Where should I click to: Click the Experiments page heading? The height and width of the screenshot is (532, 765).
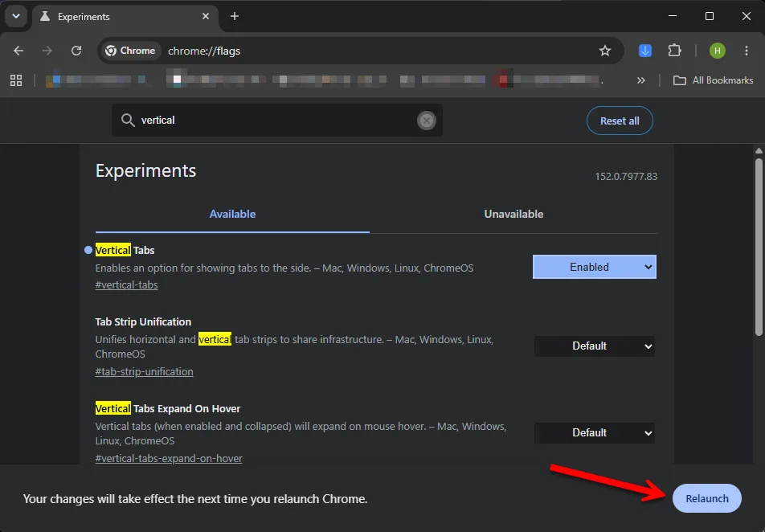tap(145, 171)
